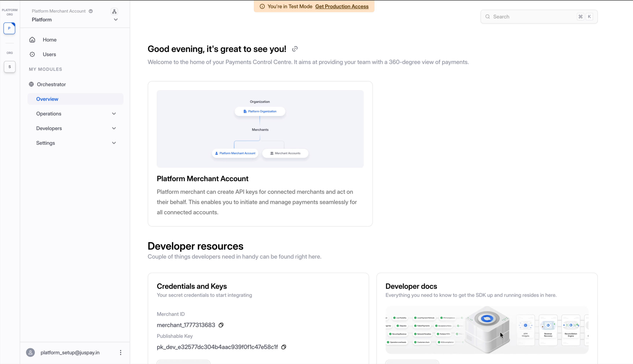Copy the Merchant ID value

pos(221,325)
